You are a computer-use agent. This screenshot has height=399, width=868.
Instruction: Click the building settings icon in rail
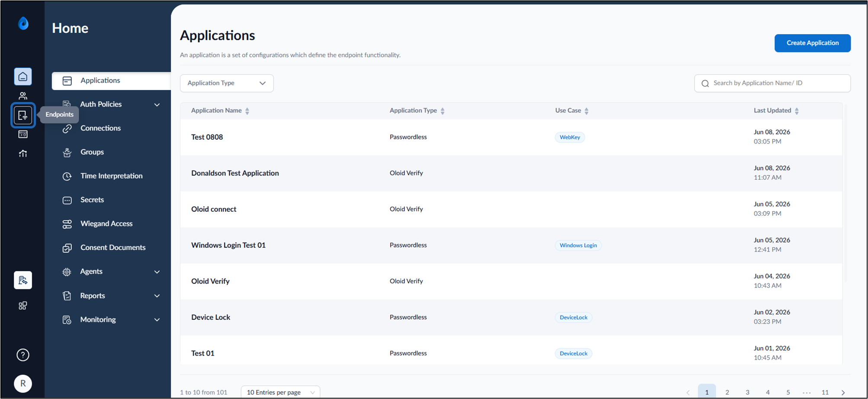coord(23,280)
